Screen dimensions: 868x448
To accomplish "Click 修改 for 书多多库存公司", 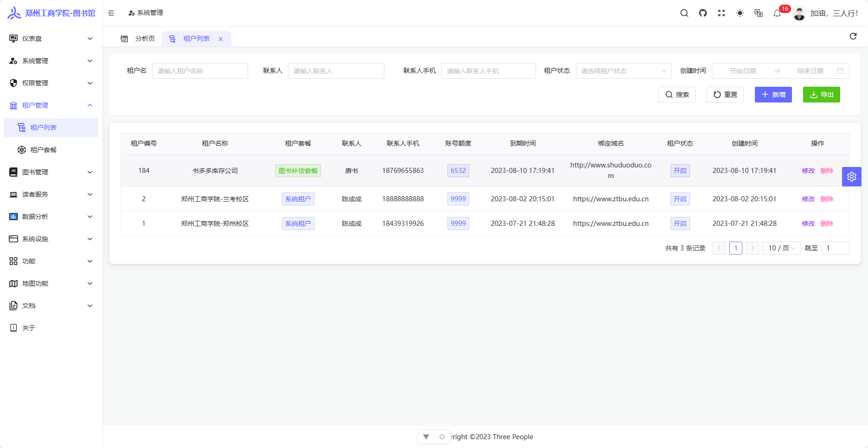I will click(808, 171).
